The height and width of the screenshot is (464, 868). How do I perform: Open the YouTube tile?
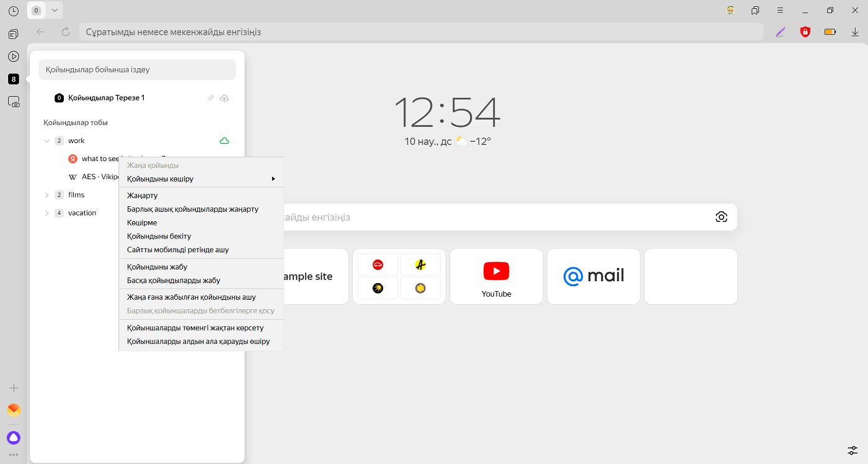pyautogui.click(x=496, y=276)
